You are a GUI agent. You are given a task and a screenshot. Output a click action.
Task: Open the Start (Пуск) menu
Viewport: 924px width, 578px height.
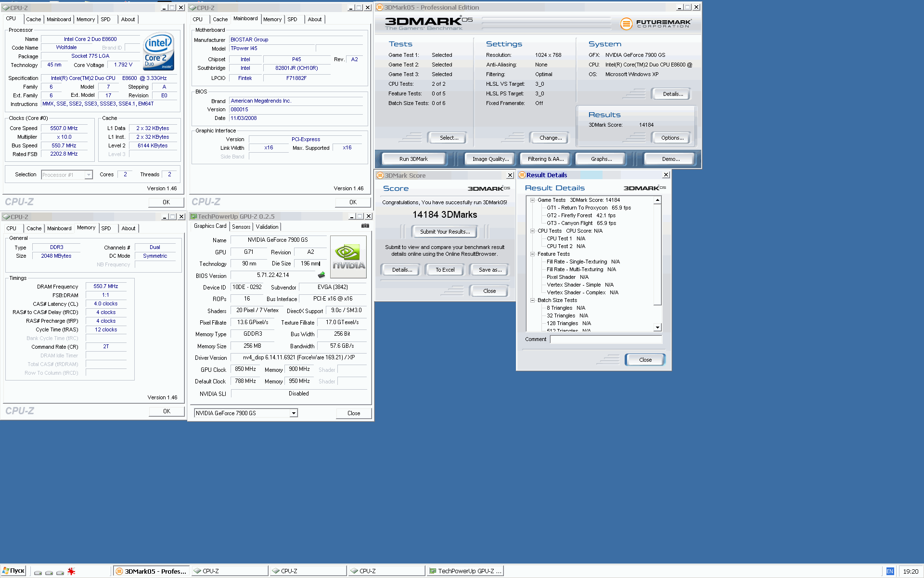[13, 571]
